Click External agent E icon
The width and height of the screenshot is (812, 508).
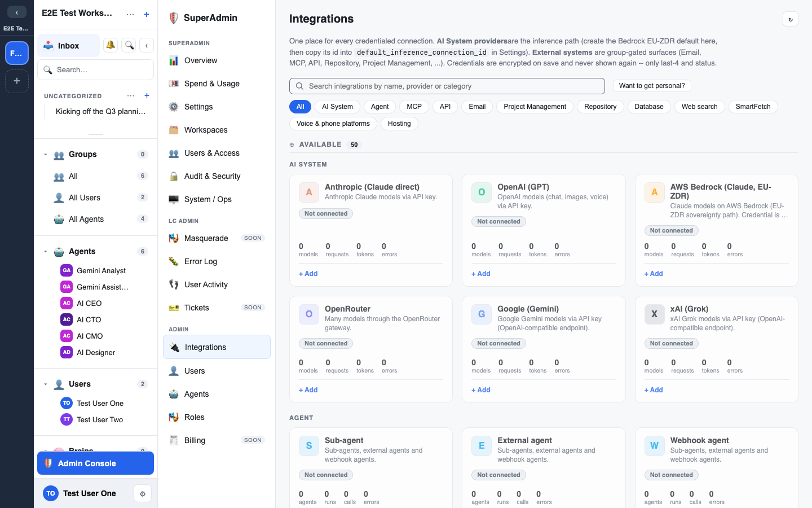(x=482, y=446)
